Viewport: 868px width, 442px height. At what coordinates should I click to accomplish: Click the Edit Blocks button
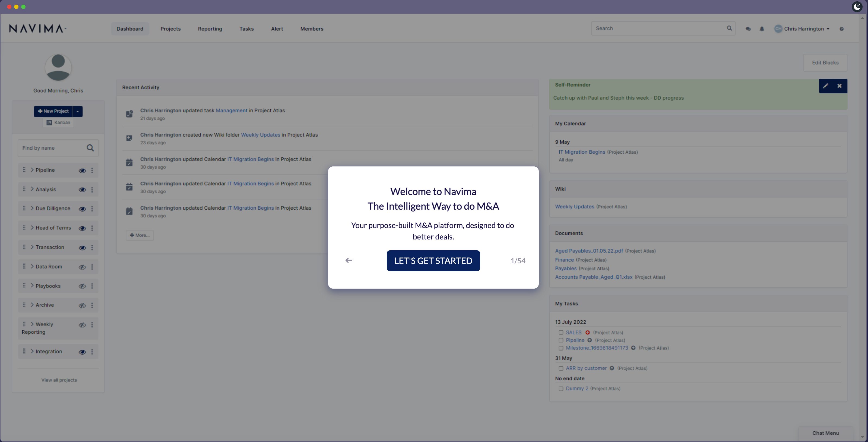(825, 63)
